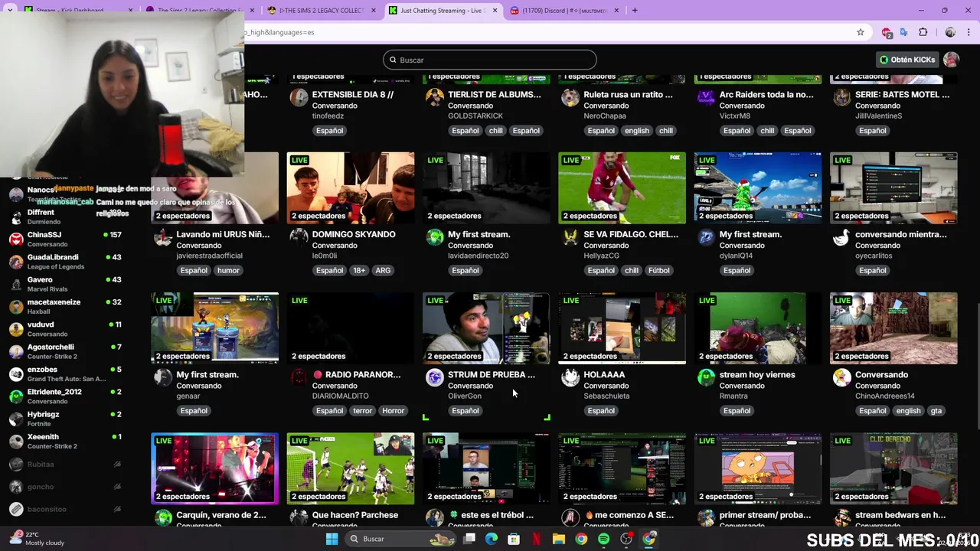The image size is (980, 551).
Task: Open oyecarlitos channel avatar icon
Action: point(842,236)
